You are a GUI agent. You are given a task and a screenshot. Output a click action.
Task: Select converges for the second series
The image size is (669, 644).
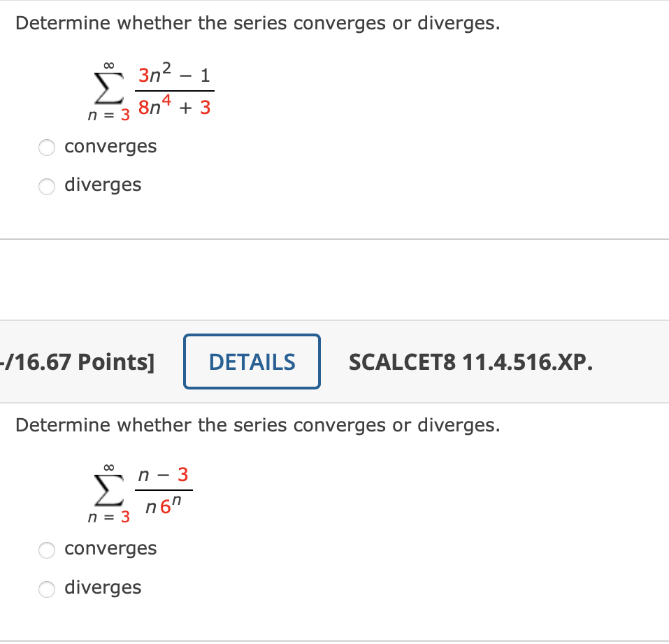pos(46,550)
